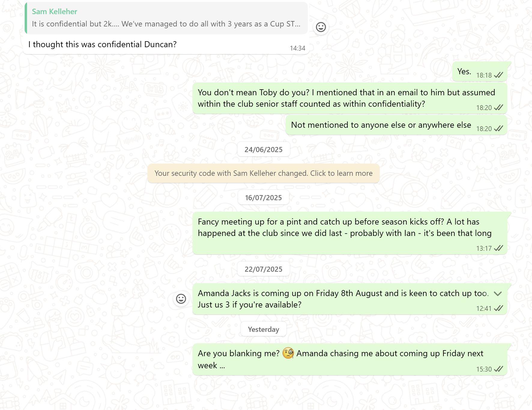Open emoji reaction for the confidential Duncan message
This screenshot has height=410, width=532.
(x=321, y=27)
